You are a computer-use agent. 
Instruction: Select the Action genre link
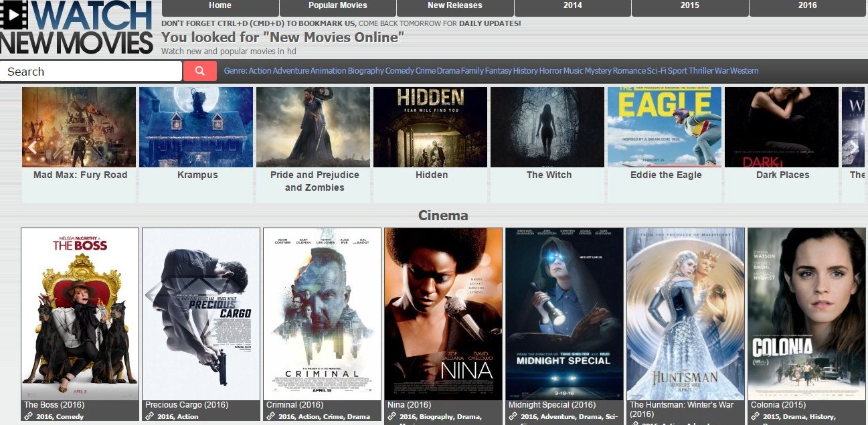pyautogui.click(x=260, y=71)
